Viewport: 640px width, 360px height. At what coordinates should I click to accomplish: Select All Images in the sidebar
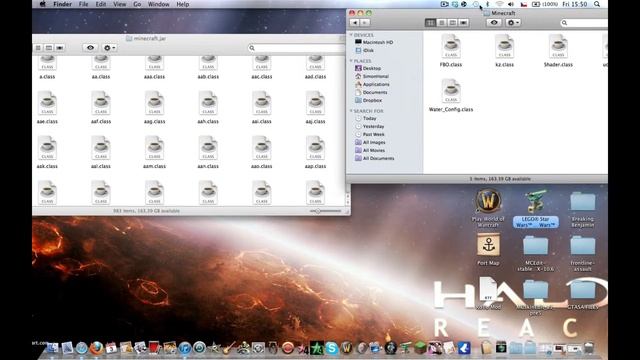click(370, 142)
